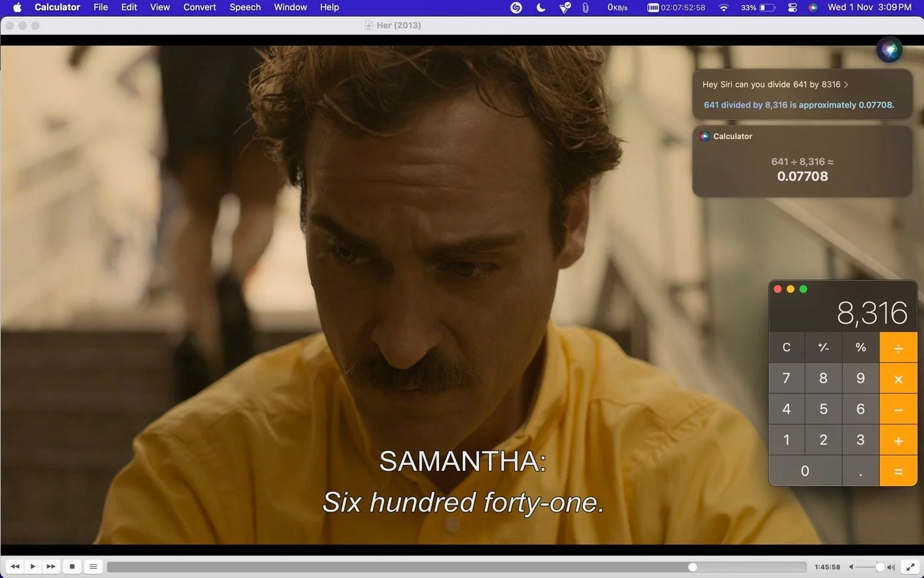Start playback with the play button
This screenshot has height=578, width=924.
tap(33, 567)
